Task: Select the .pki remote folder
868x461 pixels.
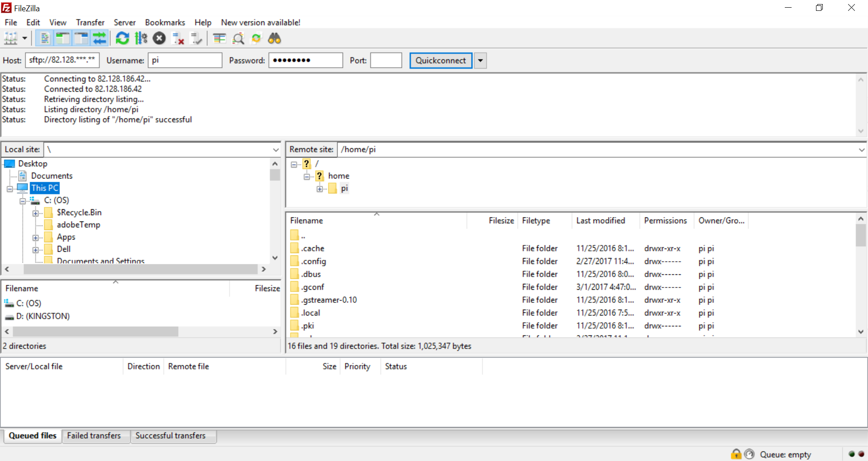Action: 307,326
